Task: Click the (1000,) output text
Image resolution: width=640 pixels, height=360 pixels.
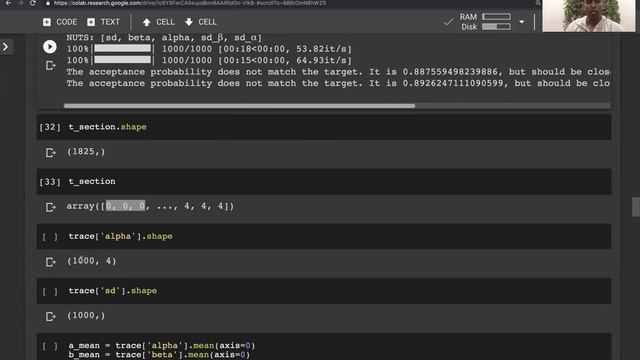Action: (86, 316)
